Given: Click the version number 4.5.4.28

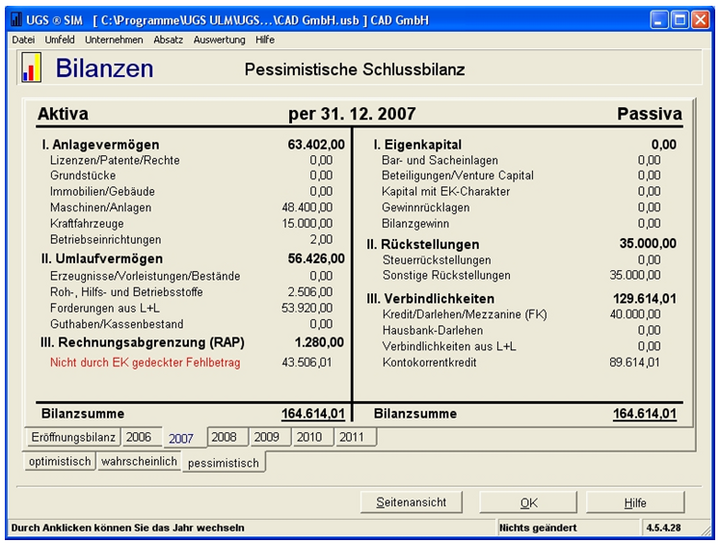Looking at the screenshot, I should click(664, 528).
